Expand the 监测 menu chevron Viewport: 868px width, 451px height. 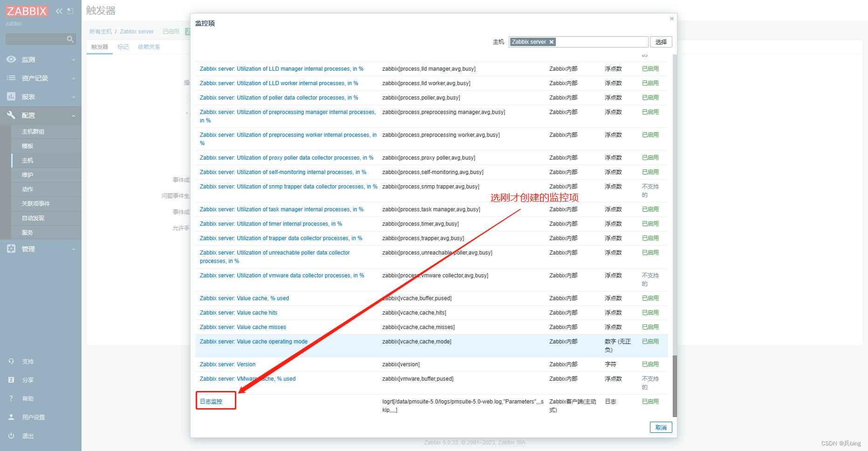point(74,60)
